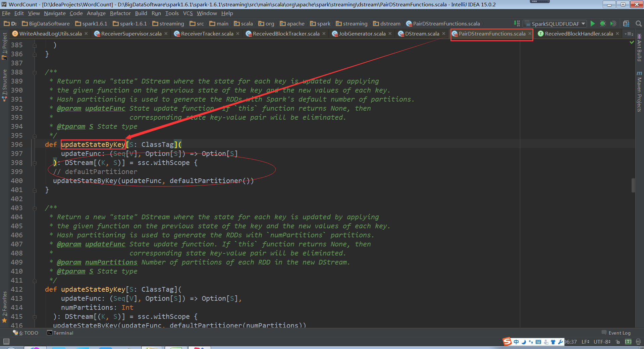The image size is (644, 349).
Task: Run with coverage icon
Action: [613, 23]
